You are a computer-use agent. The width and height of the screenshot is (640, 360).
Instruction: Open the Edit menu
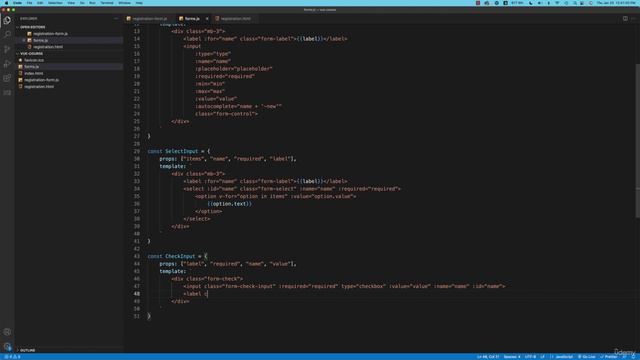tap(40, 3)
